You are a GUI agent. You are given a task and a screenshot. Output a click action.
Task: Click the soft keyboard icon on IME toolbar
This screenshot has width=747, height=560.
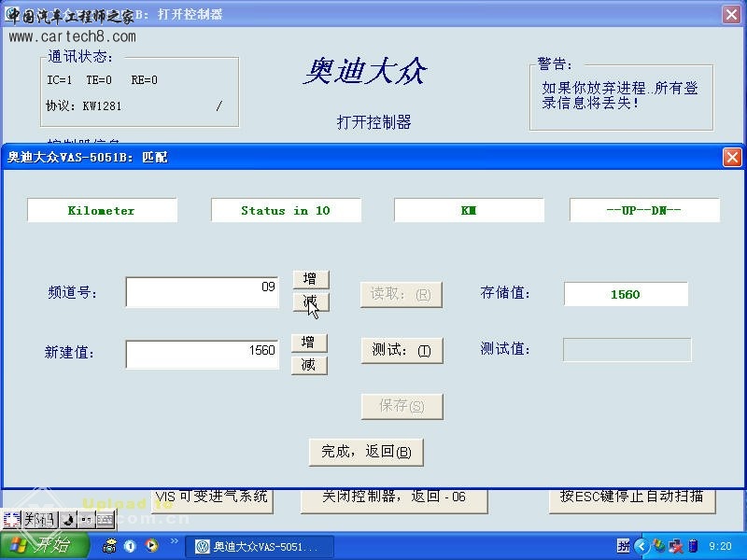106,520
